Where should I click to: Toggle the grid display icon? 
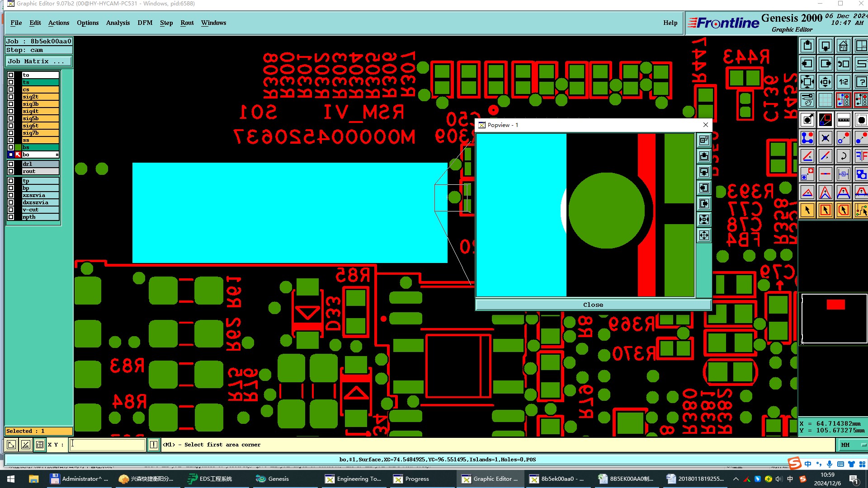point(826,100)
